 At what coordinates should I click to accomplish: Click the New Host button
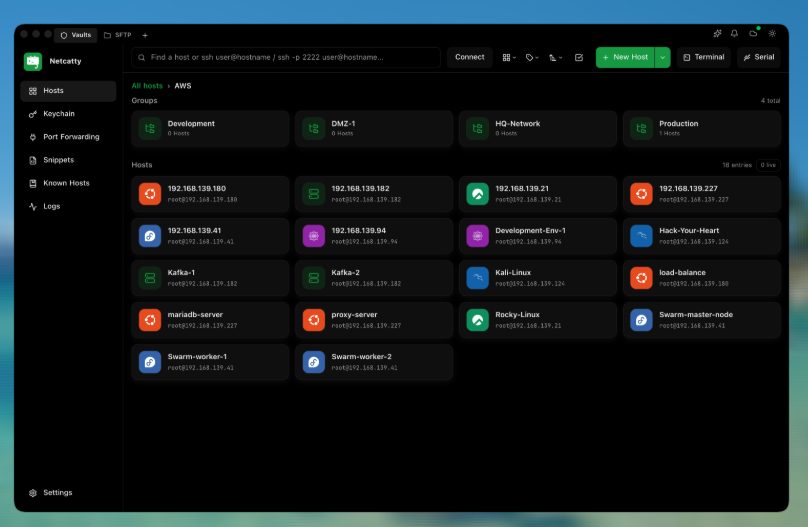625,57
